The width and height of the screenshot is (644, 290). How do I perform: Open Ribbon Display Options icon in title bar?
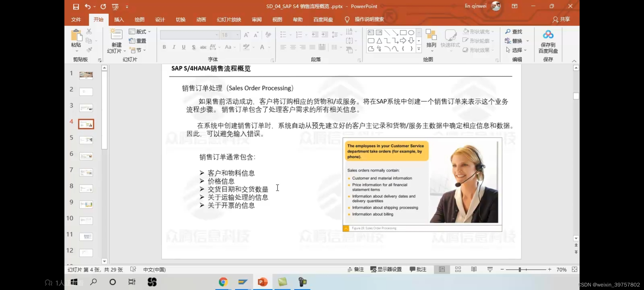tap(514, 6)
